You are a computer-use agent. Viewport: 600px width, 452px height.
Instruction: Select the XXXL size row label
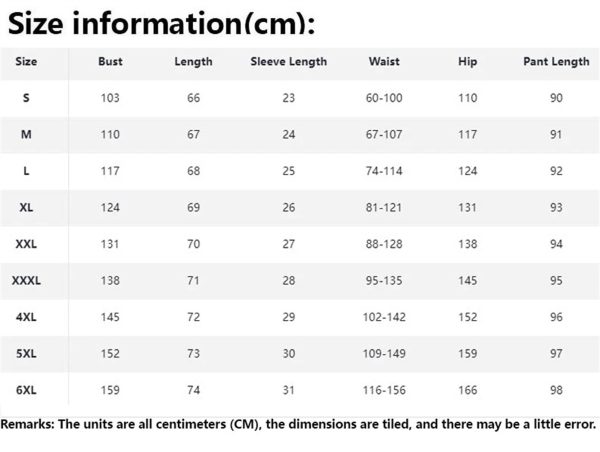(x=26, y=281)
